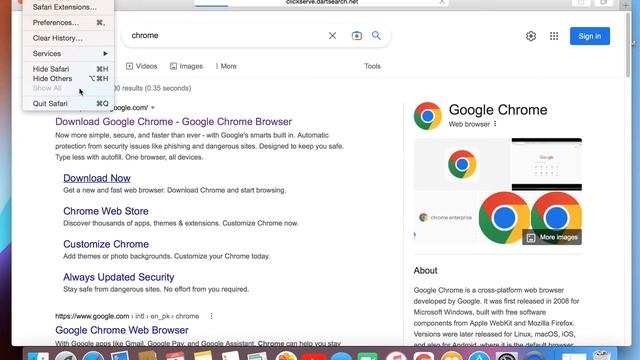This screenshot has width=640, height=360.
Task: Choose Quit Safari from the menu
Action: point(68,103)
